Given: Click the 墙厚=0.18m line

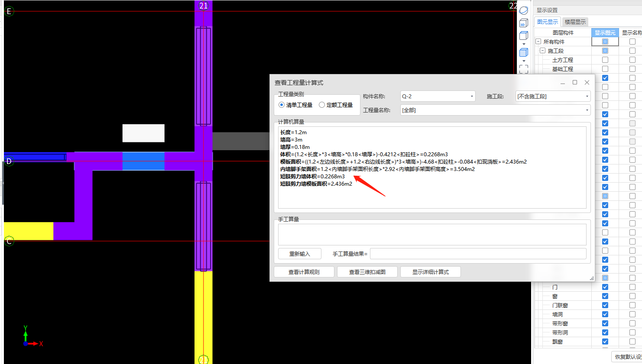Looking at the screenshot, I should (295, 147).
